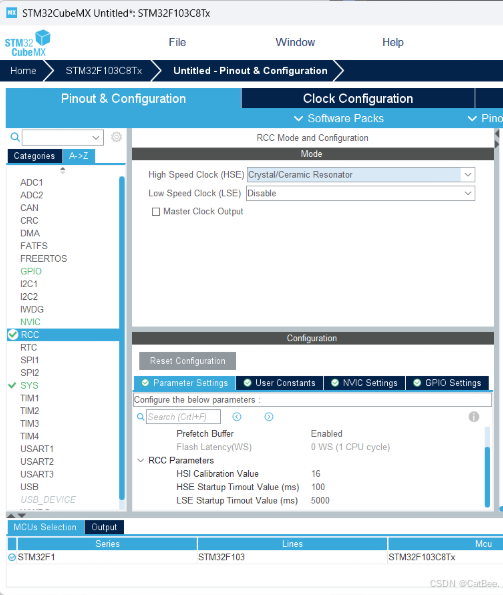This screenshot has height=595, width=503.
Task: Open the GPIO Settings tab
Action: tap(447, 383)
